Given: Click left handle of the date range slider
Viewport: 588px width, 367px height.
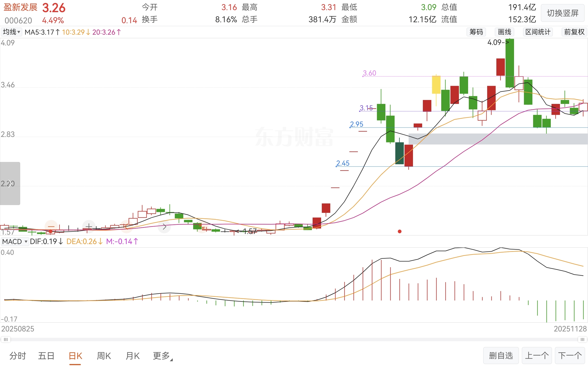Looking at the screenshot, I should pos(6,339).
